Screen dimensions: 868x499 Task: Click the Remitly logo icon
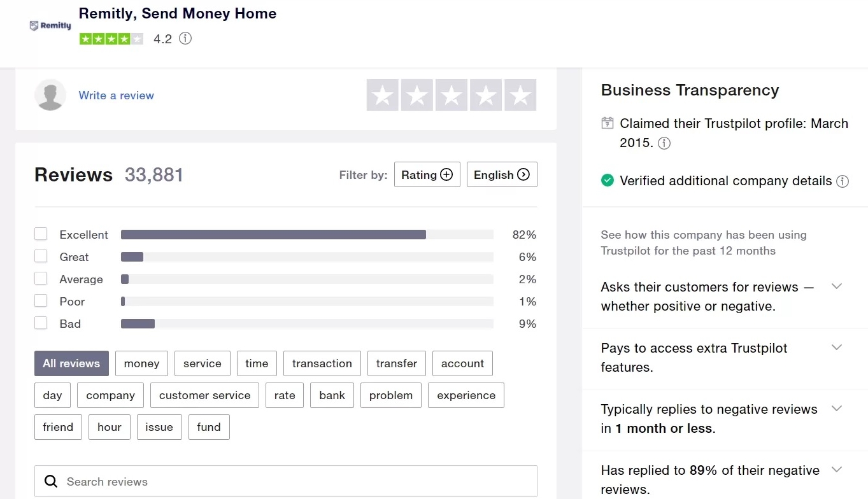coord(50,26)
